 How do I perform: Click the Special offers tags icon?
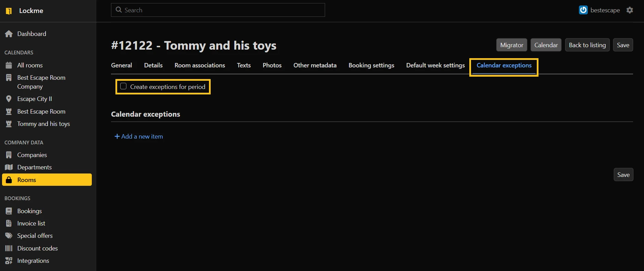(x=9, y=236)
